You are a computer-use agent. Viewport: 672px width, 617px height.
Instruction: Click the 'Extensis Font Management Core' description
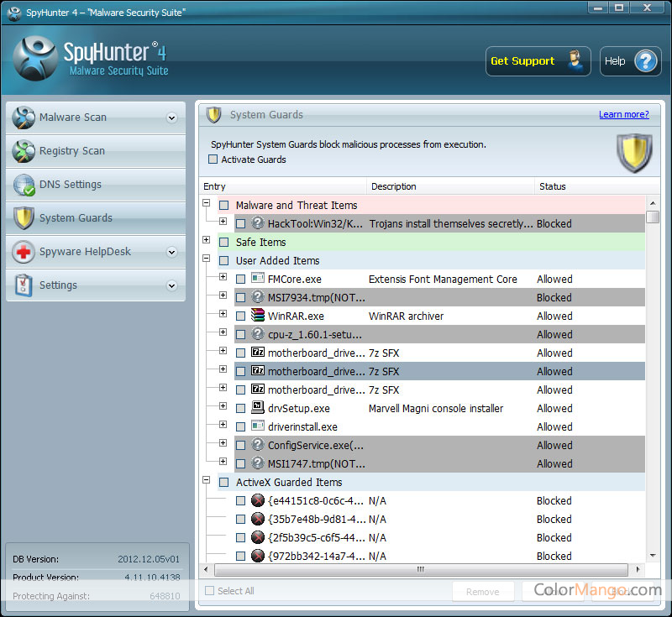[x=443, y=280]
